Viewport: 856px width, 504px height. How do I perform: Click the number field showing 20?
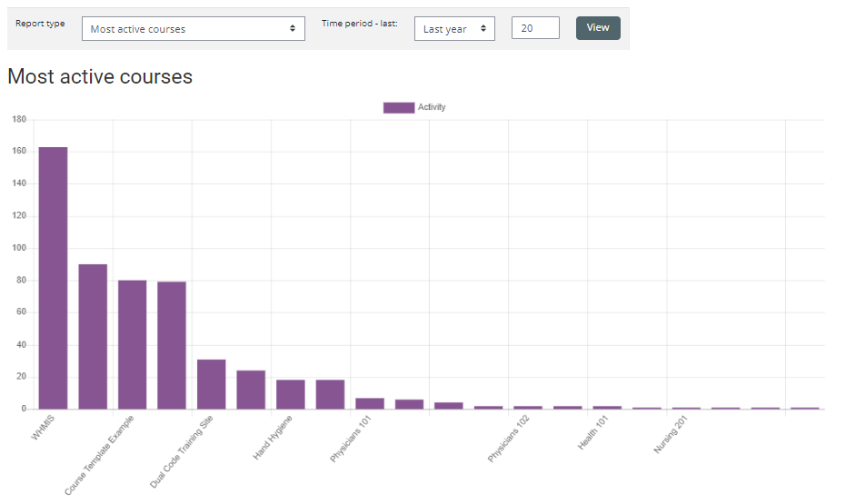click(534, 28)
